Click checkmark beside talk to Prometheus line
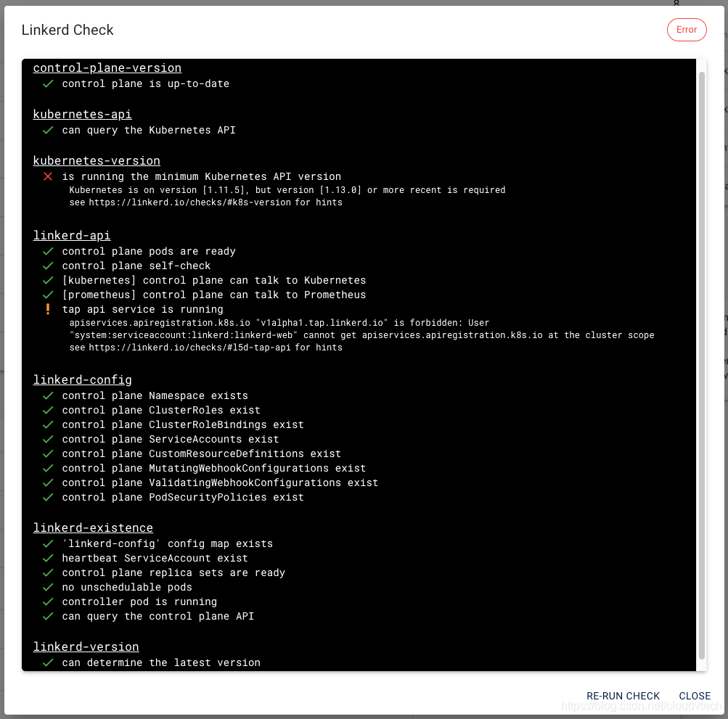 48,295
